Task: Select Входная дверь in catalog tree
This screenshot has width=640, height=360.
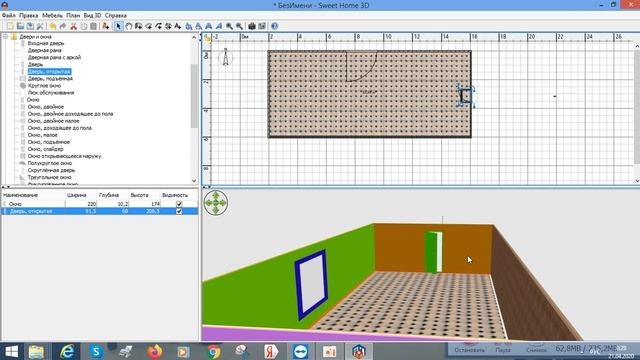Action: pyautogui.click(x=46, y=43)
